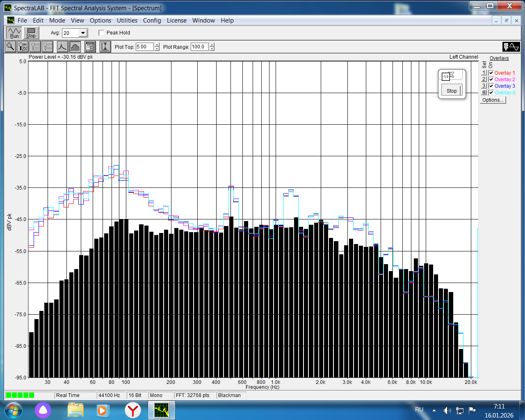
Task: Click the overlay Options... button
Action: pyautogui.click(x=493, y=100)
